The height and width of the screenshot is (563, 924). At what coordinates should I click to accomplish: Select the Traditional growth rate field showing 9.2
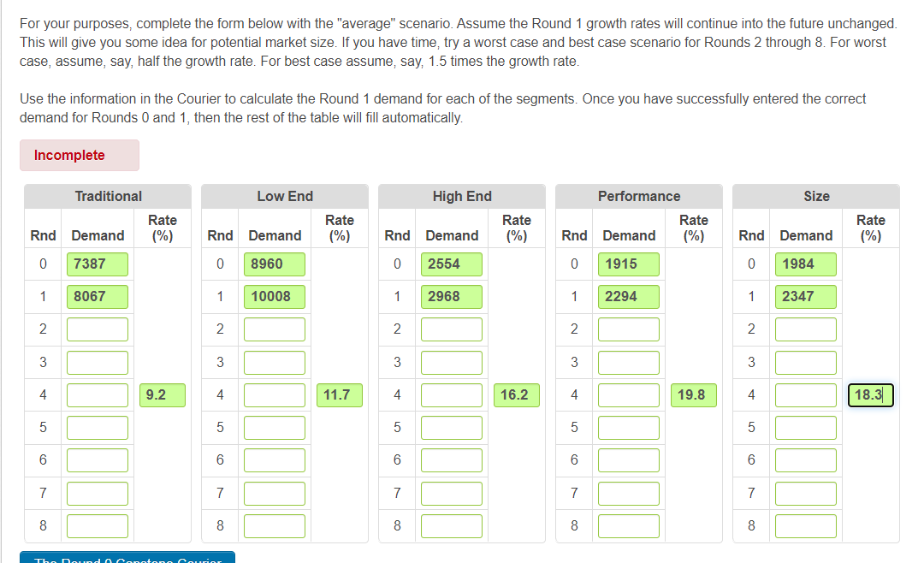(x=162, y=394)
